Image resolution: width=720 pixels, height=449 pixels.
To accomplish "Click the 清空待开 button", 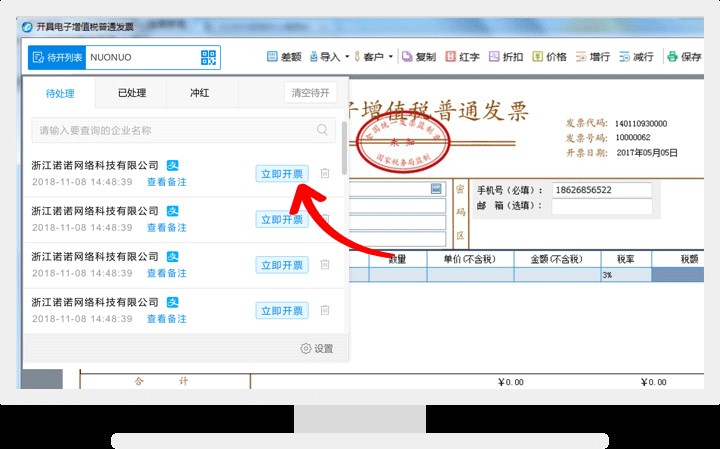I will (x=310, y=93).
